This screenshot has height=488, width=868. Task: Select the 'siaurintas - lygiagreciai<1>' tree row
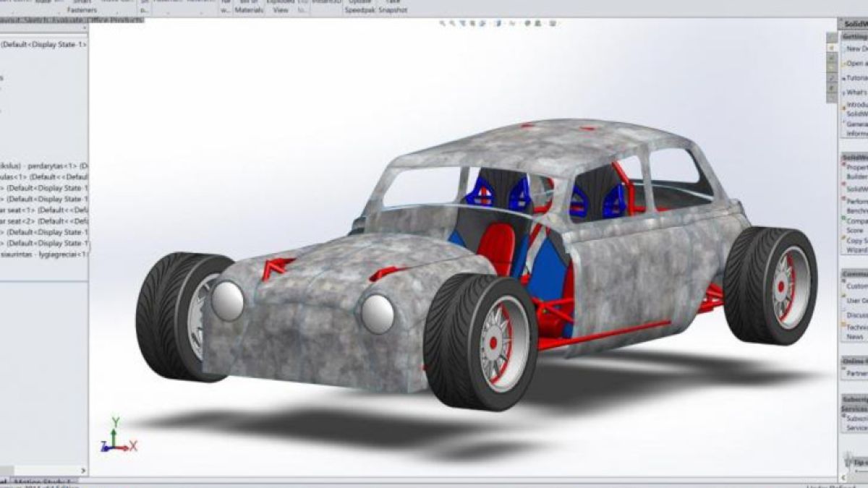(43, 254)
